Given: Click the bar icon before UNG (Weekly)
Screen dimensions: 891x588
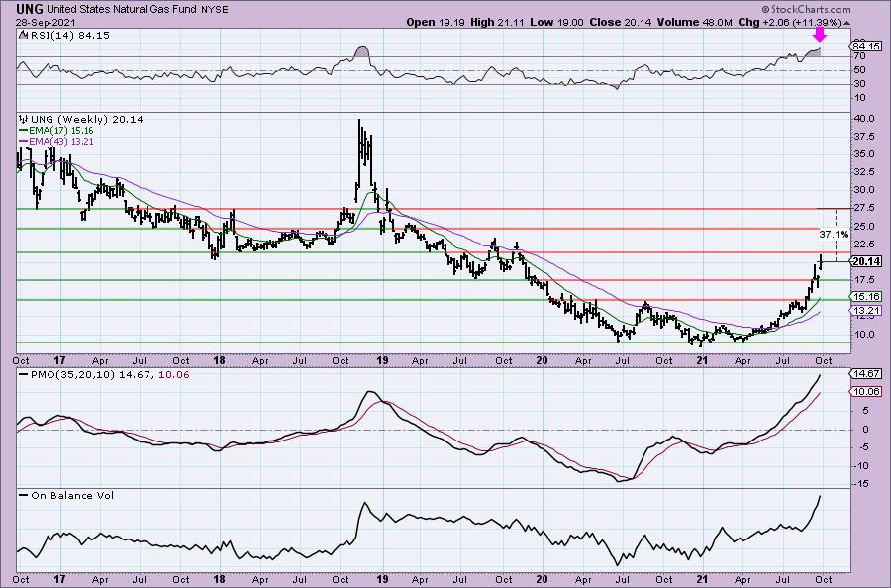Looking at the screenshot, I should 23,120.
